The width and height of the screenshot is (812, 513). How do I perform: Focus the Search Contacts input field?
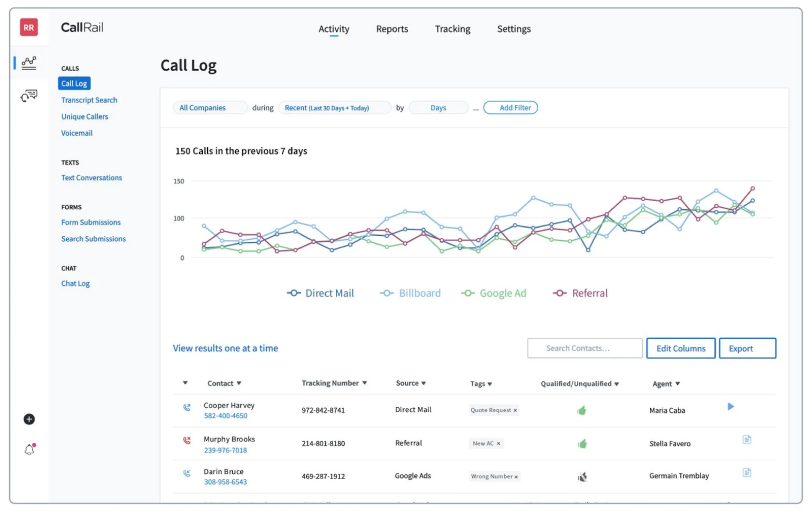pos(584,348)
